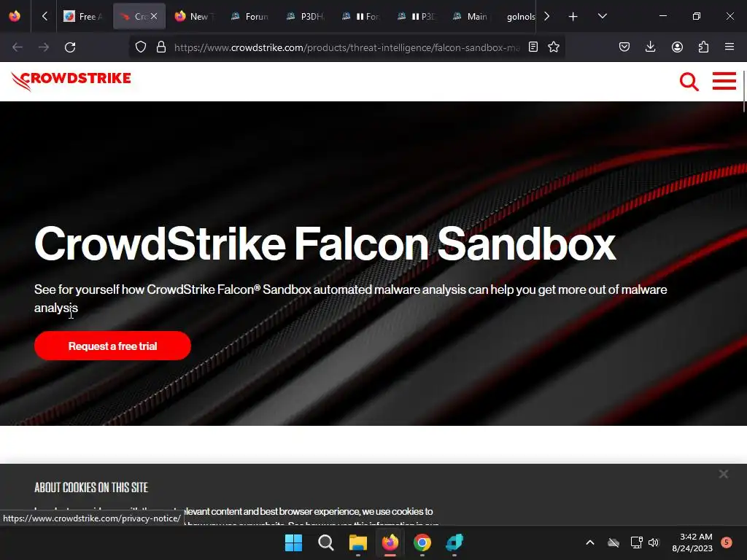Bookmark this page with the star icon
Image resolution: width=747 pixels, height=560 pixels.
click(x=554, y=47)
